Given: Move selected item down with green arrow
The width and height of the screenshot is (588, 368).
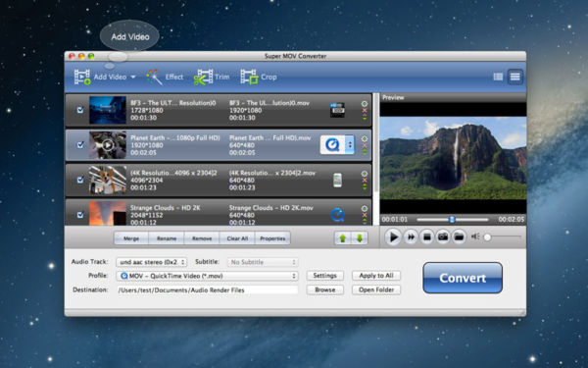Looking at the screenshot, I should [360, 238].
